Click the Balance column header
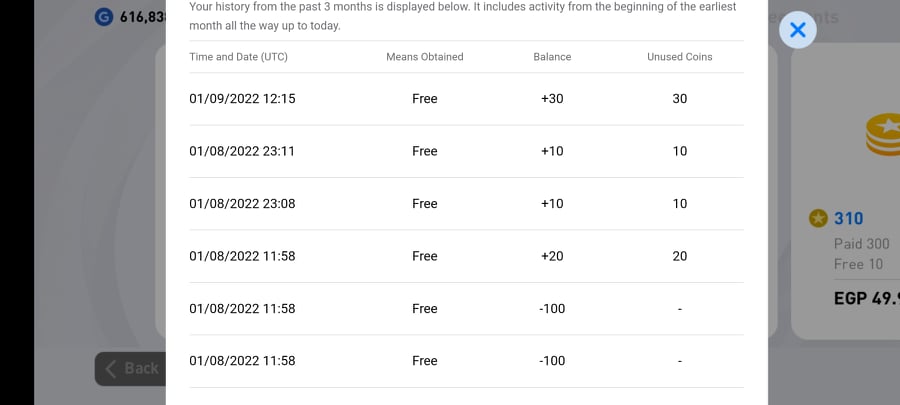Viewport: 900px width, 405px height. click(x=552, y=57)
